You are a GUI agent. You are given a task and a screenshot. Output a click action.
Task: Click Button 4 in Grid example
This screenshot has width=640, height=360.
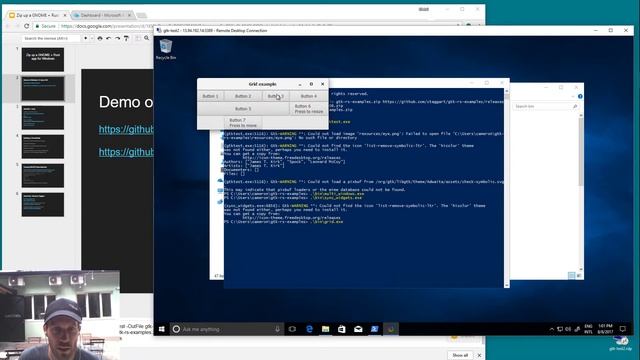(x=309, y=96)
